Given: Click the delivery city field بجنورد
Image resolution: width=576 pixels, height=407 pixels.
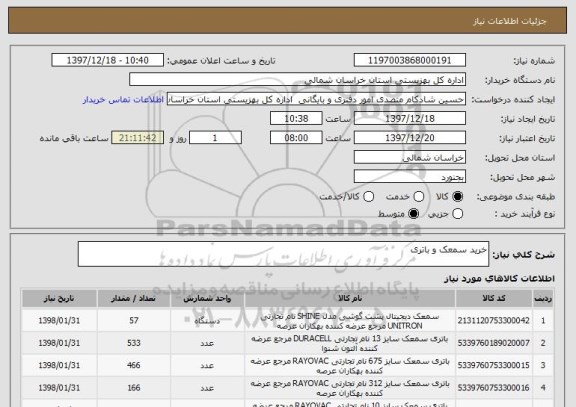Looking at the screenshot, I should [410, 177].
